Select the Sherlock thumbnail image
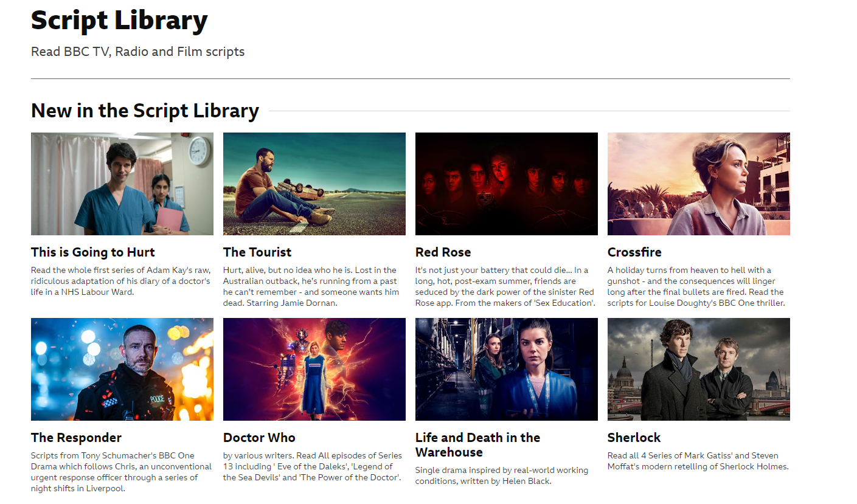Screen dimensions: 857x504 point(699,369)
